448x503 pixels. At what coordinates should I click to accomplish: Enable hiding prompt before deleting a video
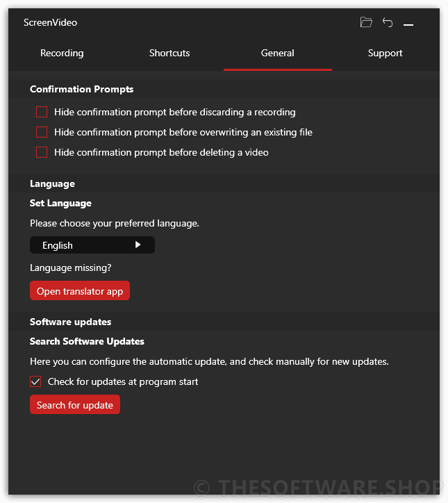(42, 152)
